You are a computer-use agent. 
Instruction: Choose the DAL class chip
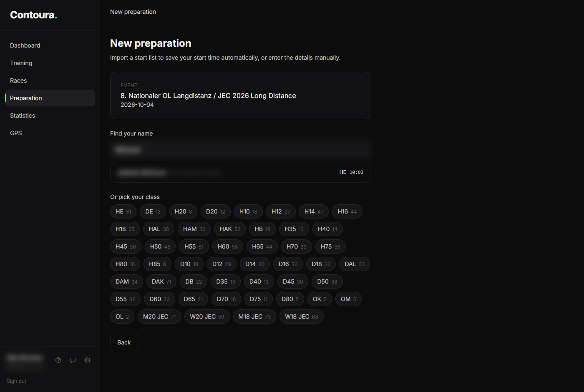click(355, 264)
